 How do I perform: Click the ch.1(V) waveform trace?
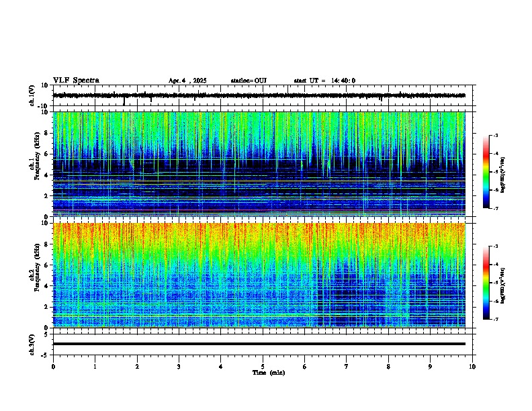(259, 95)
